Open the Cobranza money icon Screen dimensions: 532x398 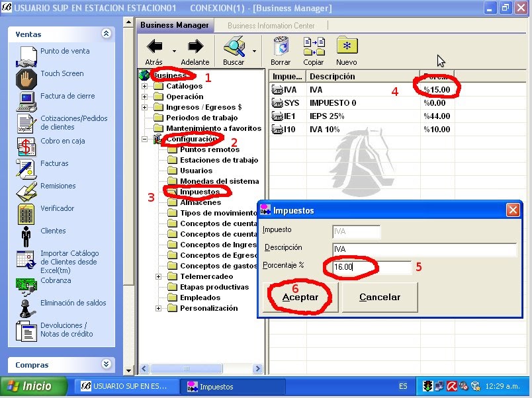[x=26, y=286]
